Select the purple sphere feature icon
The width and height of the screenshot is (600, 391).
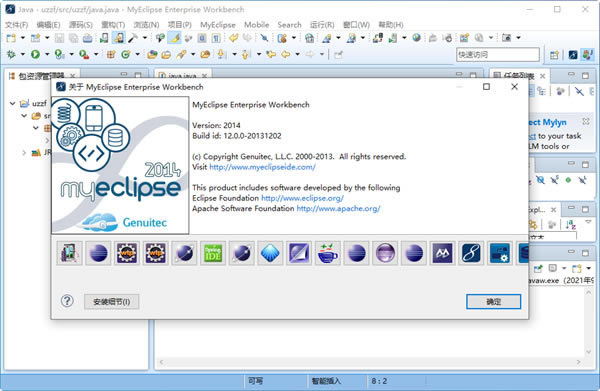(385, 253)
